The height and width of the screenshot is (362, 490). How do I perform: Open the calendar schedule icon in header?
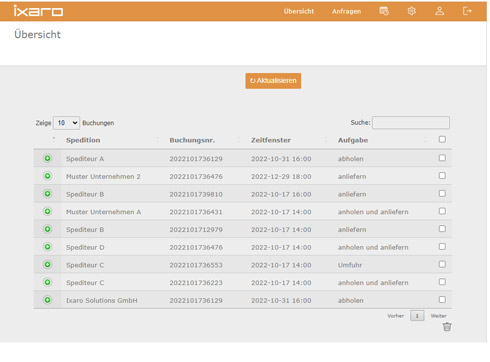pyautogui.click(x=384, y=11)
